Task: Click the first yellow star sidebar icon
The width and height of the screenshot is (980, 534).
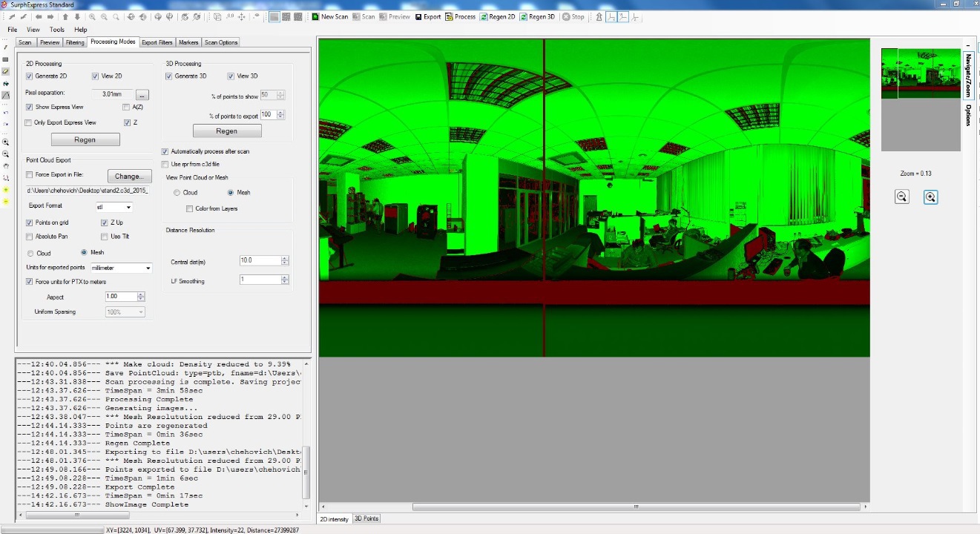Action: (6, 190)
